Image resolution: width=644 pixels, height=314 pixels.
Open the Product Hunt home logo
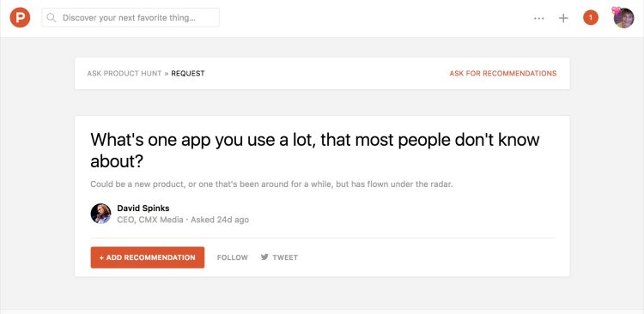click(x=20, y=18)
